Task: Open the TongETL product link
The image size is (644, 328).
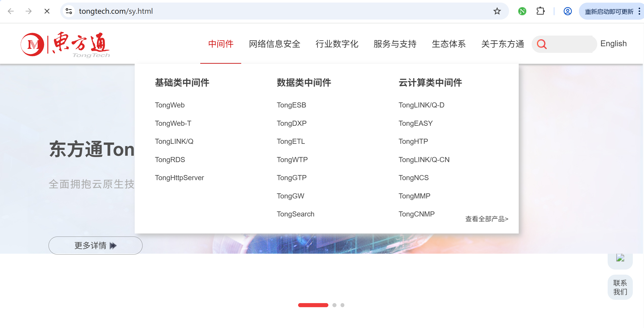Action: click(291, 141)
